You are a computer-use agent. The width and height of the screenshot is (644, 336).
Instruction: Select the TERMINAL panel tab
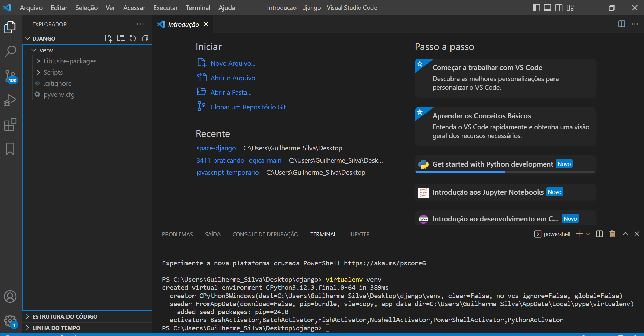[x=324, y=234]
